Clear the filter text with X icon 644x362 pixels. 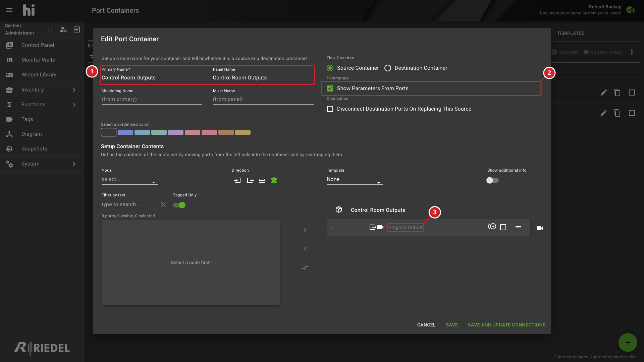[x=163, y=204]
